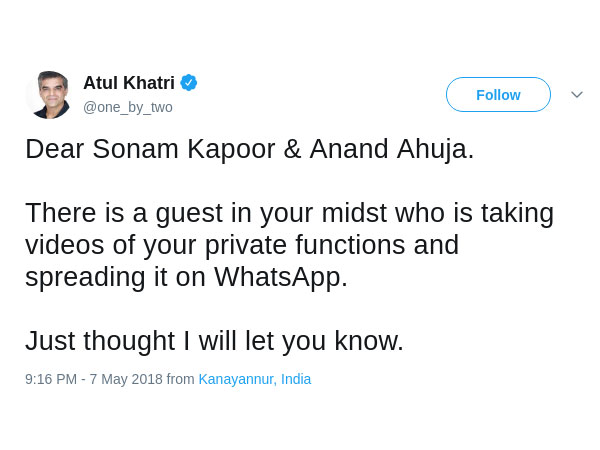Click the 9:16 PM time text
Screen dimensions: 600x450
(50, 379)
